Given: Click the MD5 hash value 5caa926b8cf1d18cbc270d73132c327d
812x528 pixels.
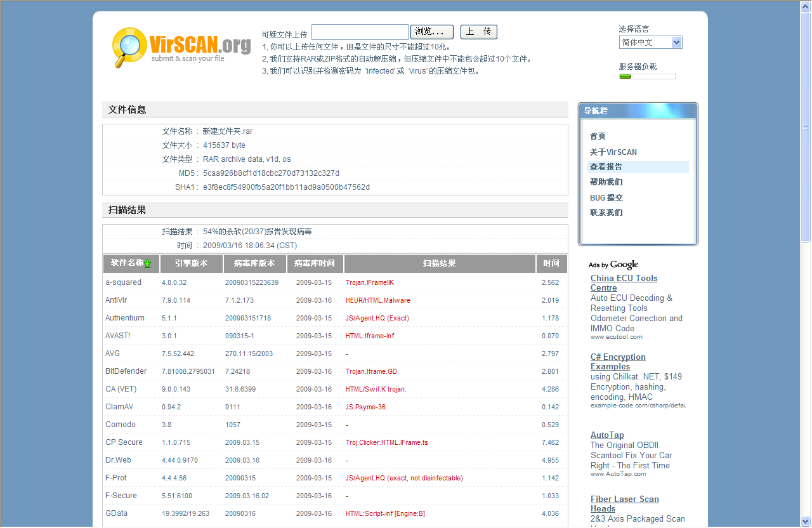Looking at the screenshot, I should [x=271, y=173].
